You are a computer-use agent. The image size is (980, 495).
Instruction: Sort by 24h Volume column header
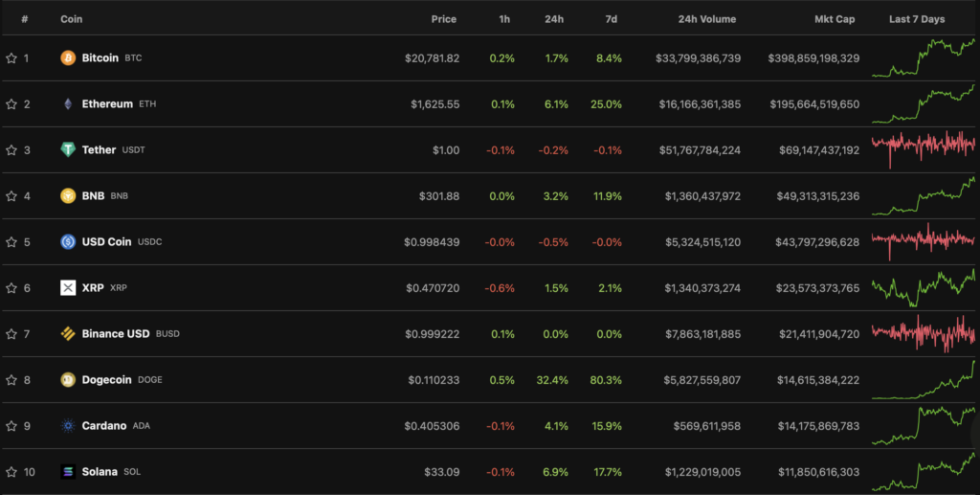pos(707,19)
